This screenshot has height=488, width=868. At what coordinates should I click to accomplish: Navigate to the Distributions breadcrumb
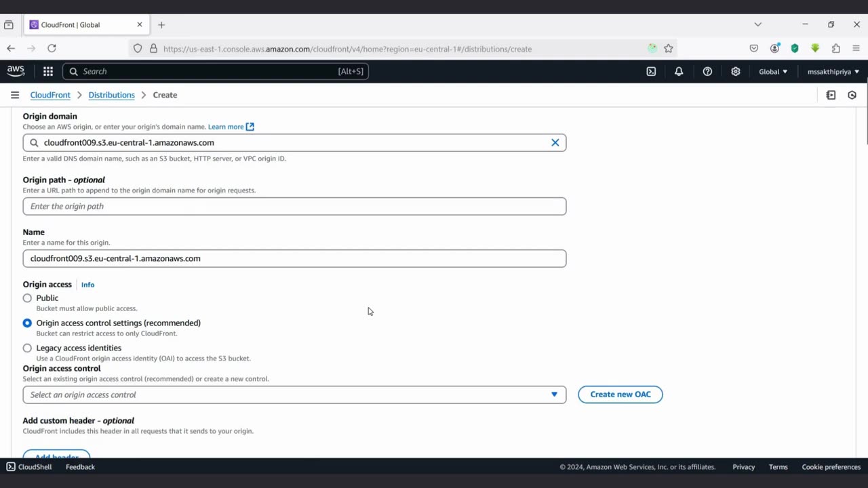point(111,95)
